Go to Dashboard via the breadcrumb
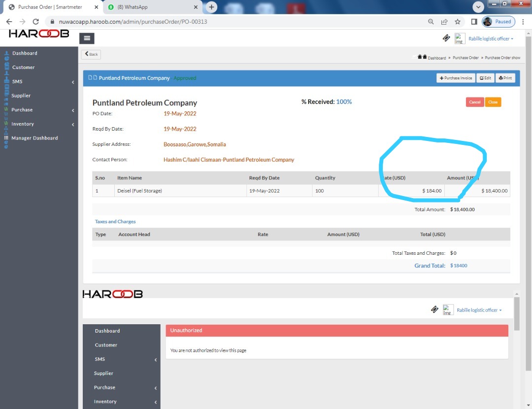The width and height of the screenshot is (532, 409). 436,58
